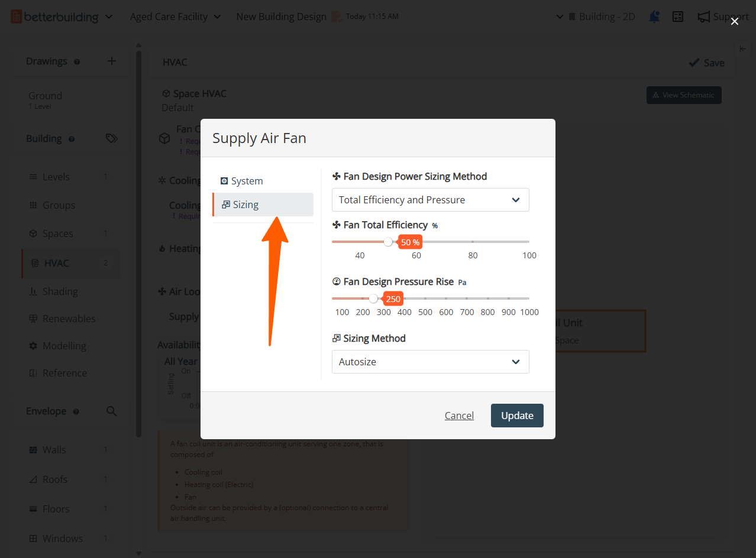Open the Spaces item in sidebar
The width and height of the screenshot is (756, 558).
coord(58,233)
